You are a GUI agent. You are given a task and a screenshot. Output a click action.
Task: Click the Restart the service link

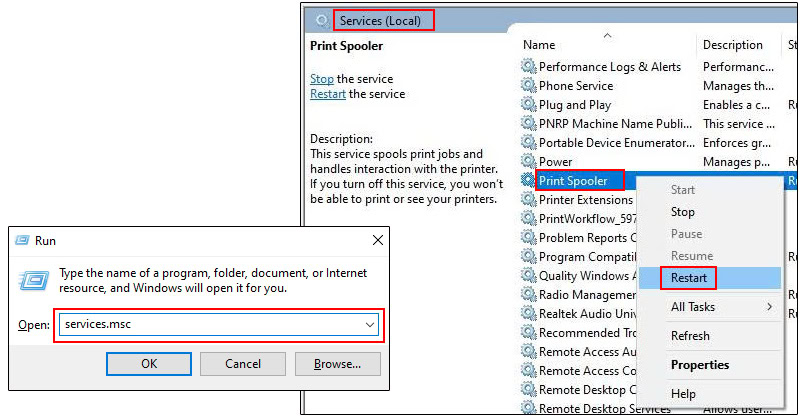tap(328, 94)
